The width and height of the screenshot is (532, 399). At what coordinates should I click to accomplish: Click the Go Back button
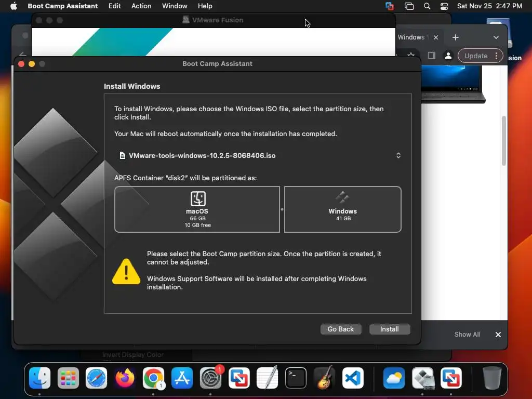pos(341,329)
